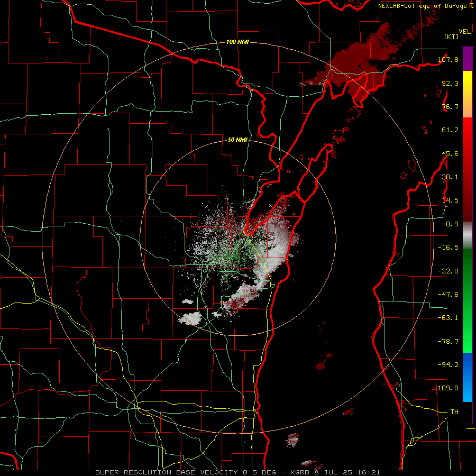Click the VEL legend title
476x476 pixels.
click(x=464, y=32)
